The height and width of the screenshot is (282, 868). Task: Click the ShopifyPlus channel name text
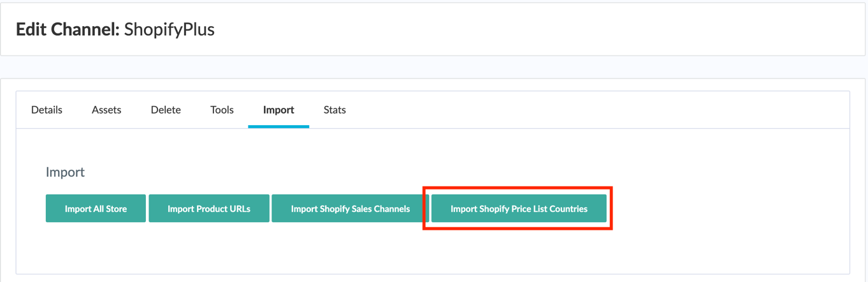coord(169,29)
